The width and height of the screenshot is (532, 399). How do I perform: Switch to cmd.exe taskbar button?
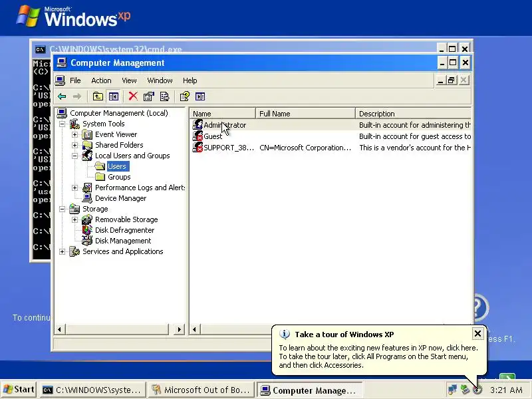[x=92, y=390]
